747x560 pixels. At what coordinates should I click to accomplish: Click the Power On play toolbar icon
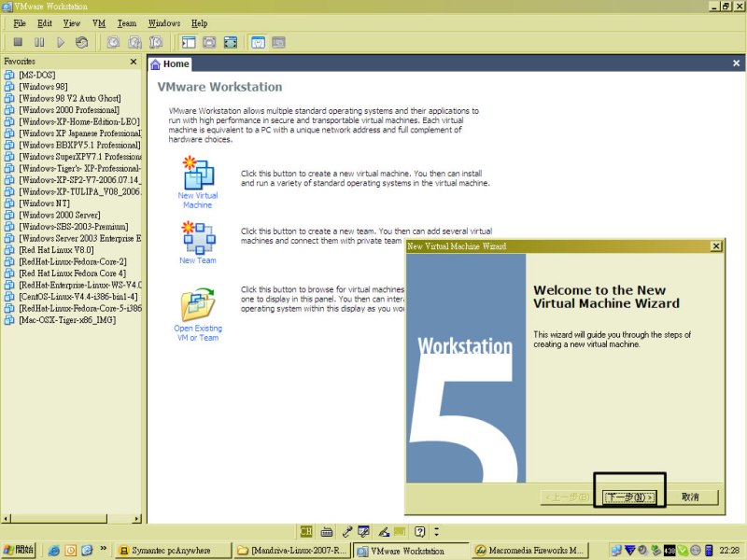[x=61, y=42]
